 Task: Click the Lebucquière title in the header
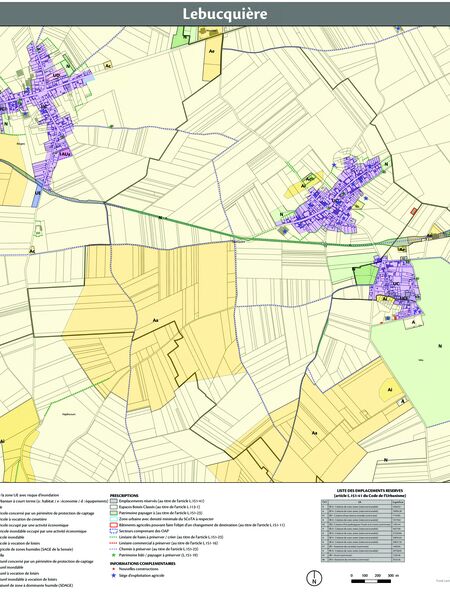point(225,14)
